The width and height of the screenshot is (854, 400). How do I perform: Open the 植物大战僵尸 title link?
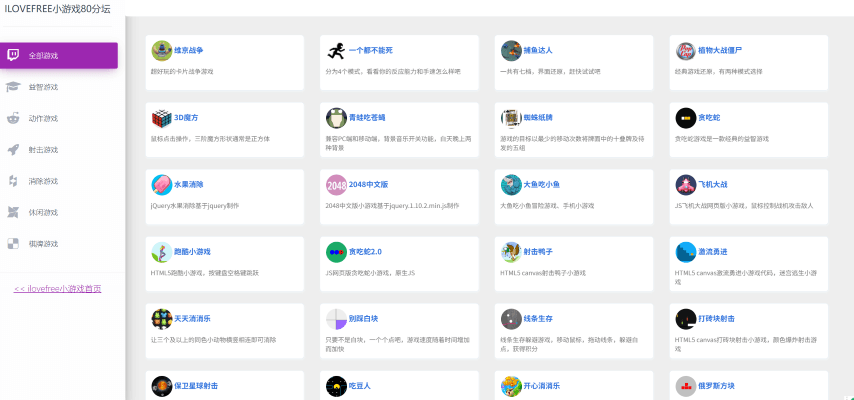pyautogui.click(x=720, y=51)
